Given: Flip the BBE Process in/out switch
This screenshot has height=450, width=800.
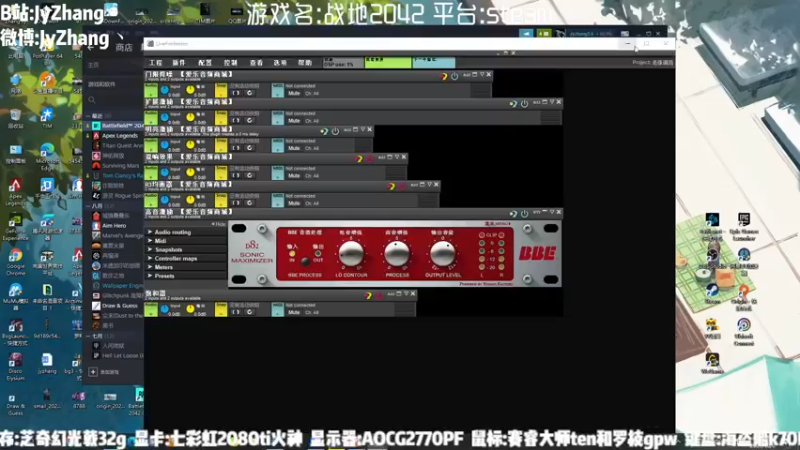Looking at the screenshot, I should tap(305, 261).
